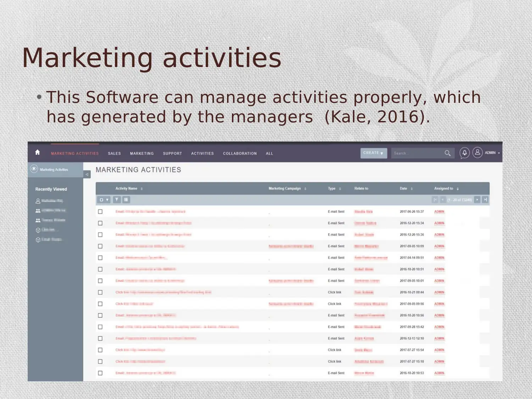Tick checkbox for row dated 2017-09-05 10:09
Viewport: 532px width, 399px height.
pyautogui.click(x=100, y=246)
